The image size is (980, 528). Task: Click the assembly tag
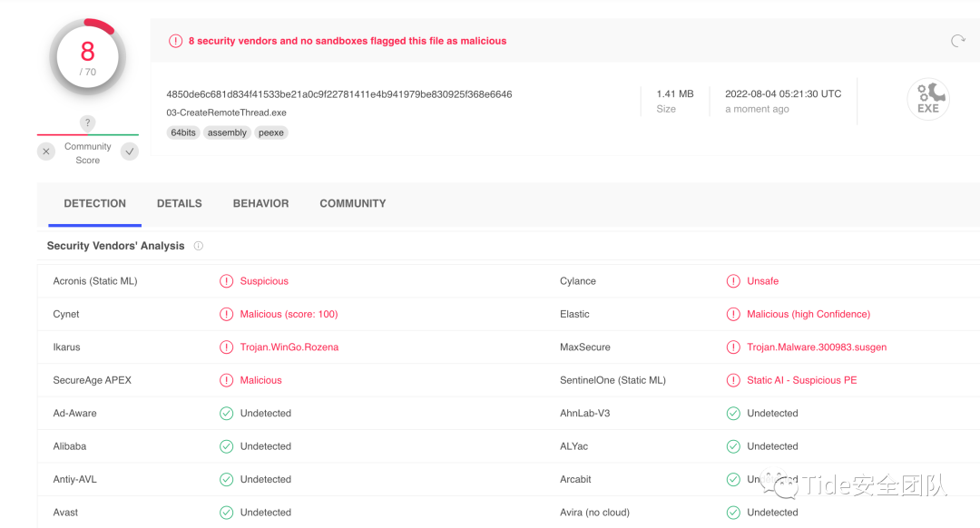click(227, 132)
